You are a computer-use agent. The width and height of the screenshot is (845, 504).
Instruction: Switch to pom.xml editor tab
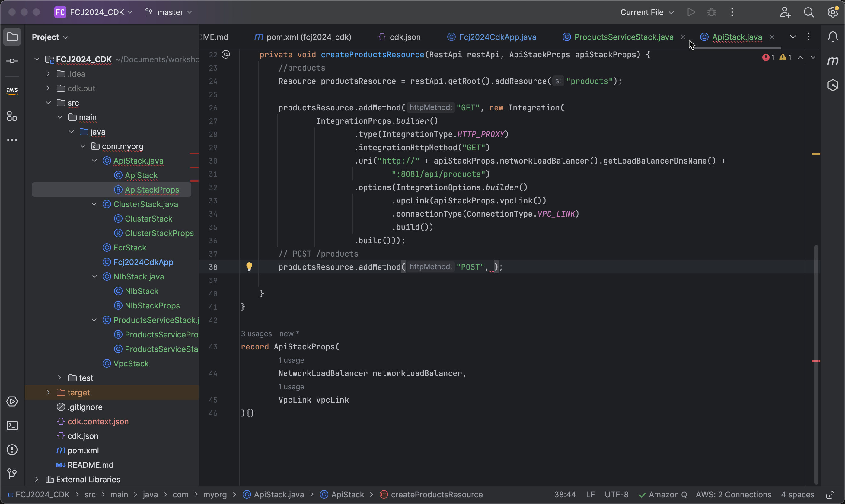click(x=308, y=37)
